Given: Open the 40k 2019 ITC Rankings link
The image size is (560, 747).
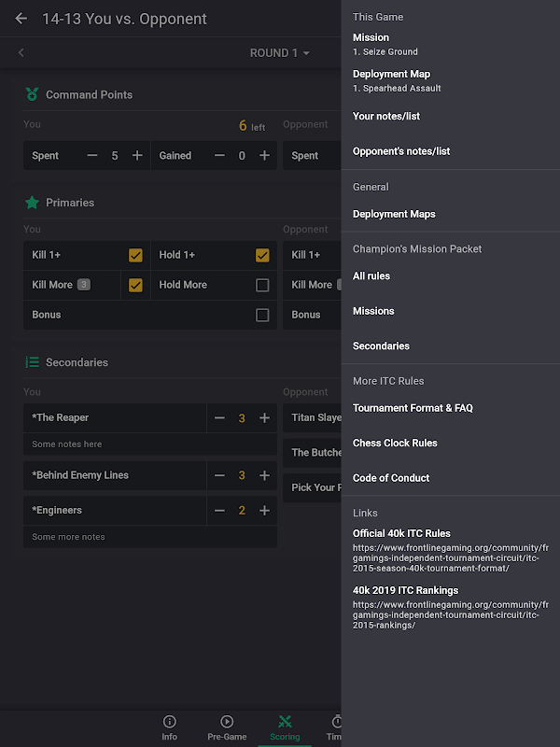Looking at the screenshot, I should click(405, 590).
